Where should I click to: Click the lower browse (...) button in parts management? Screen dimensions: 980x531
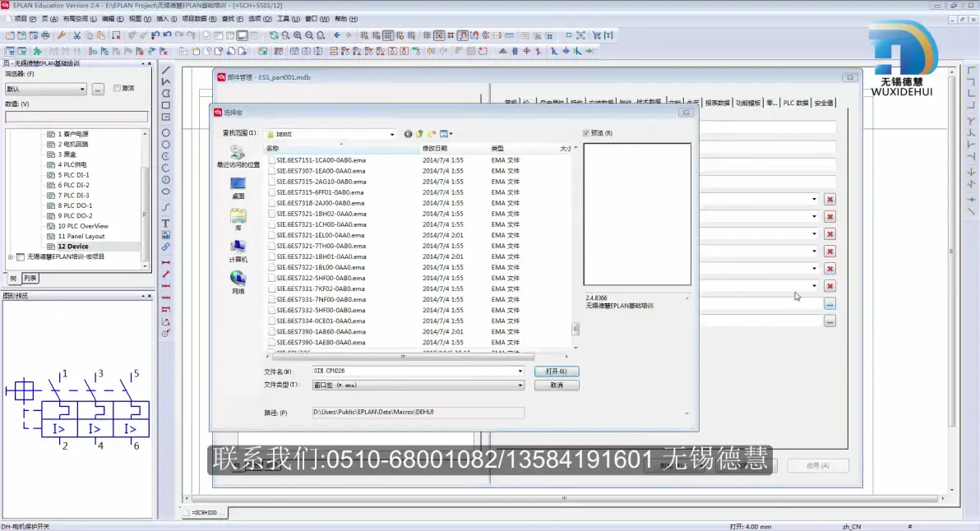tap(830, 321)
